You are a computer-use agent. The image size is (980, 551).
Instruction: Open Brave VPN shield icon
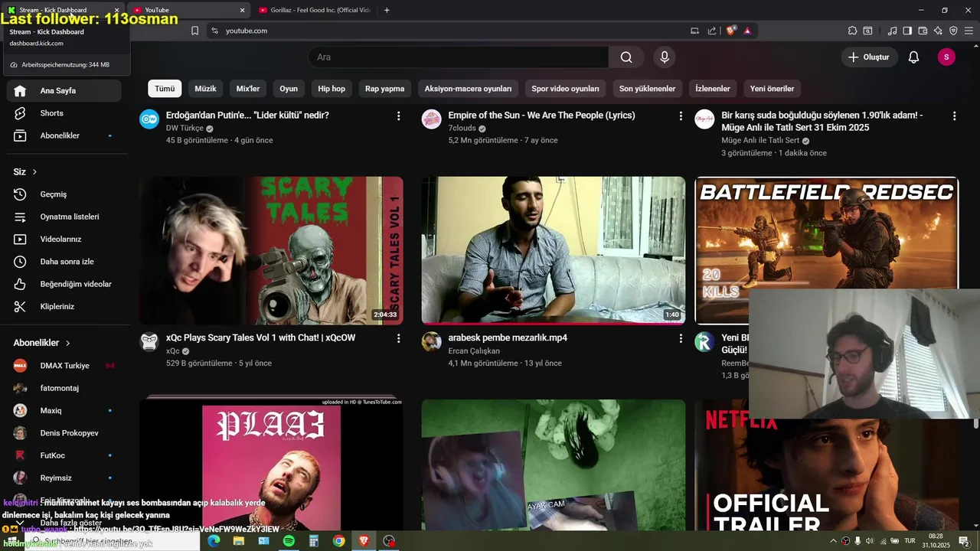[953, 31]
